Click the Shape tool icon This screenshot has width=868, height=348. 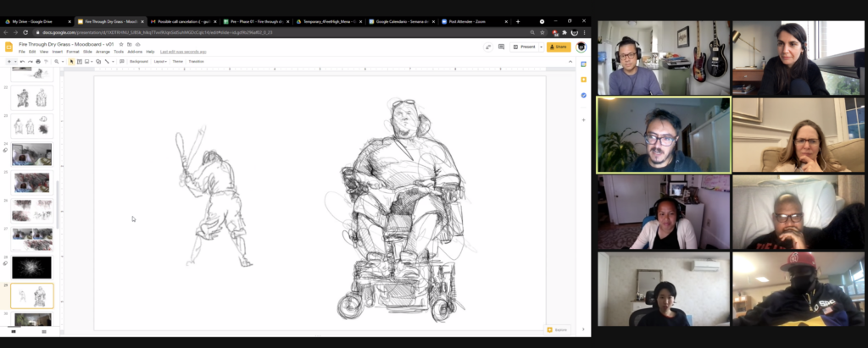(x=97, y=62)
